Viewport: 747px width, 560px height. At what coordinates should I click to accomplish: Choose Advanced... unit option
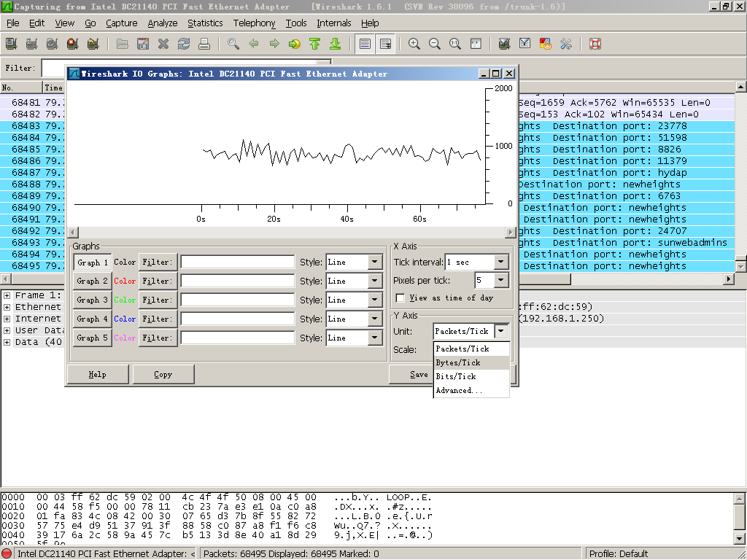(x=472, y=391)
